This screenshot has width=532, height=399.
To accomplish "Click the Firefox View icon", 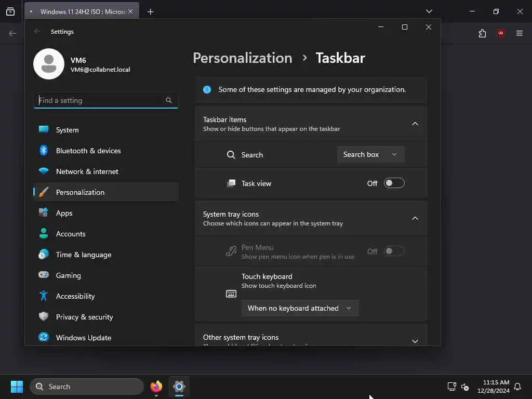I will pos(10,11).
